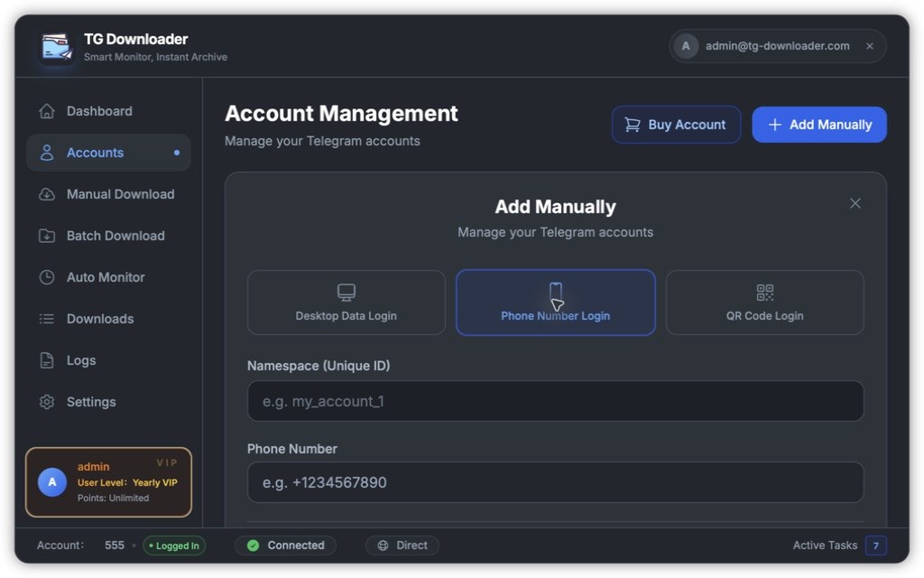This screenshot has width=924, height=578.
Task: Switch to Desktop Data Login tab
Action: point(346,303)
